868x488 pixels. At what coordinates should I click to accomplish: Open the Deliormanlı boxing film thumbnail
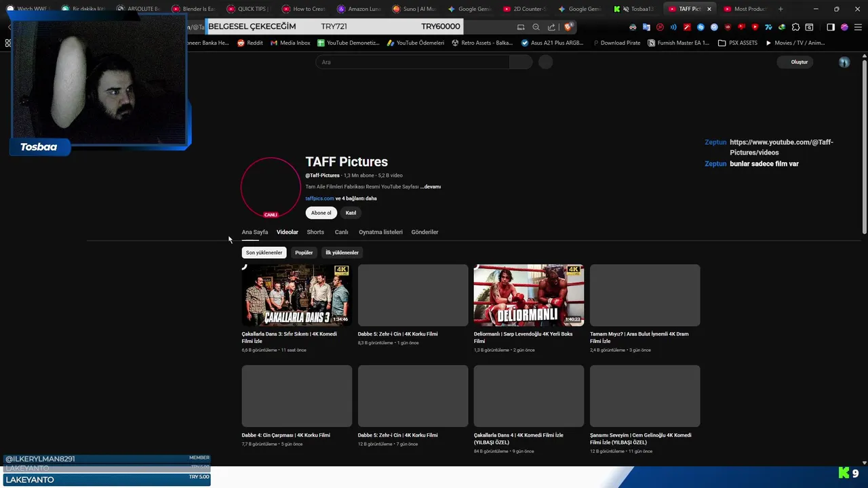click(x=529, y=295)
